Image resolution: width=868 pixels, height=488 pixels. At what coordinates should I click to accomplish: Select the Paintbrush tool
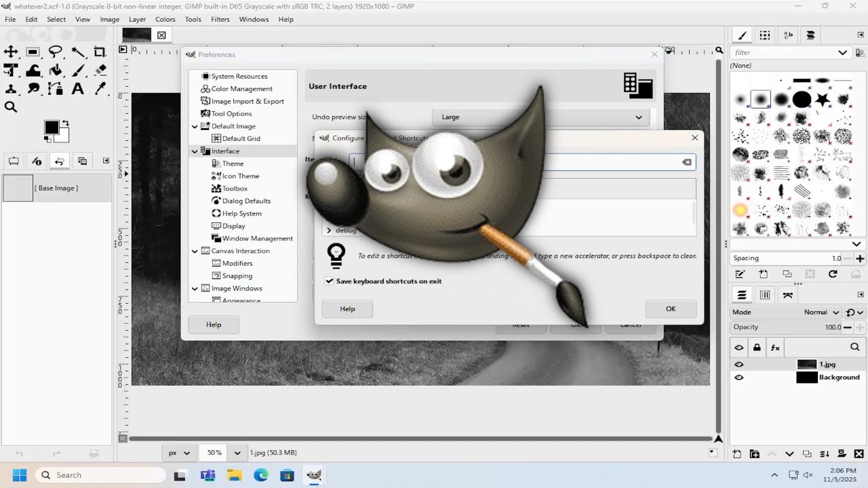pyautogui.click(x=78, y=70)
